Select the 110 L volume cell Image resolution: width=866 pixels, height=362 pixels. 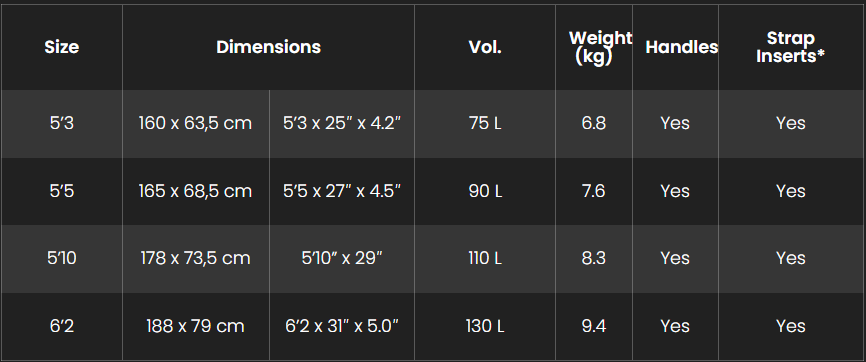click(x=485, y=259)
